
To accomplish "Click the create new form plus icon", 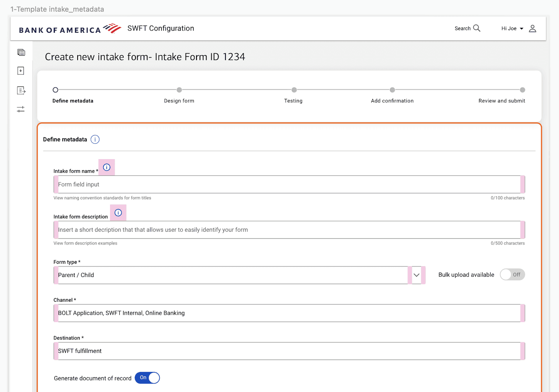I will (21, 71).
